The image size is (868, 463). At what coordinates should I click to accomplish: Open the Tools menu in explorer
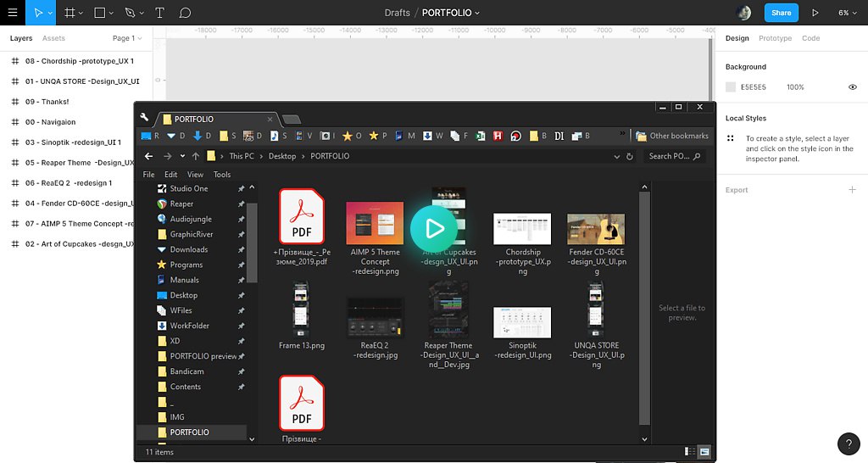click(x=222, y=175)
